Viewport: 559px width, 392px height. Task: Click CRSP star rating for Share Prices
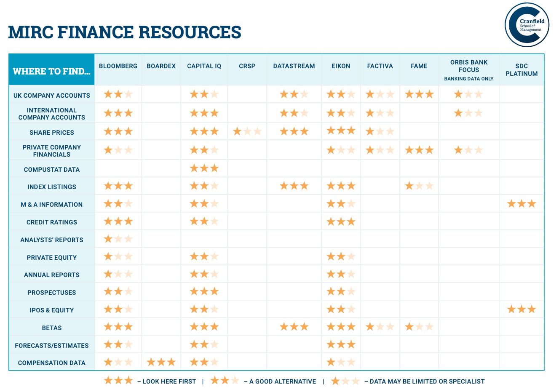[x=247, y=132]
